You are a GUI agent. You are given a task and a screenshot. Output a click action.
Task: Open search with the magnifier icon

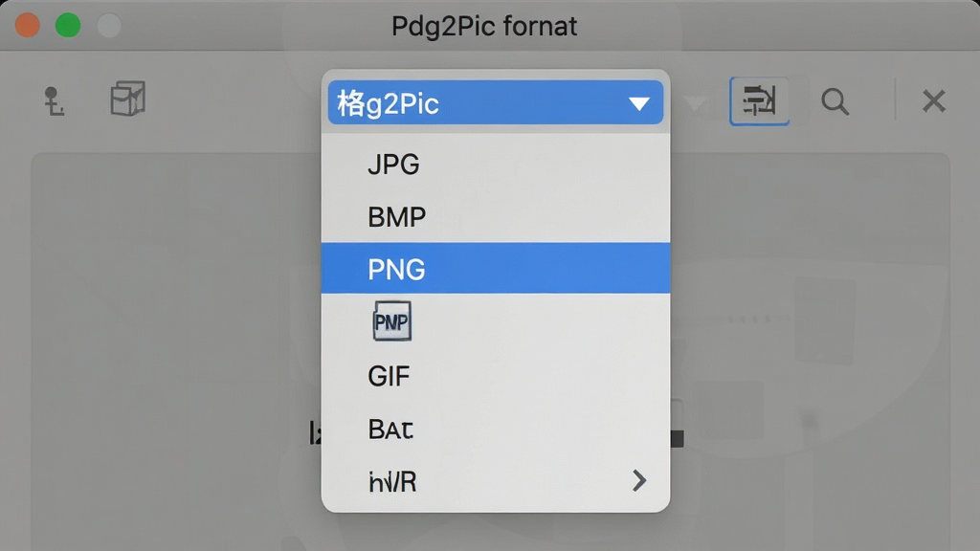(x=835, y=101)
